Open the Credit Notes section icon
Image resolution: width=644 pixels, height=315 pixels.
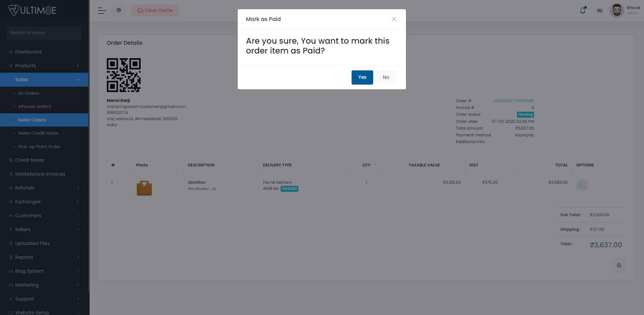click(x=10, y=160)
